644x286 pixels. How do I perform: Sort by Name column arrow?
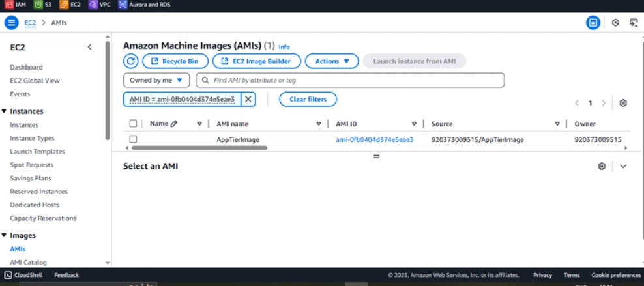click(199, 124)
